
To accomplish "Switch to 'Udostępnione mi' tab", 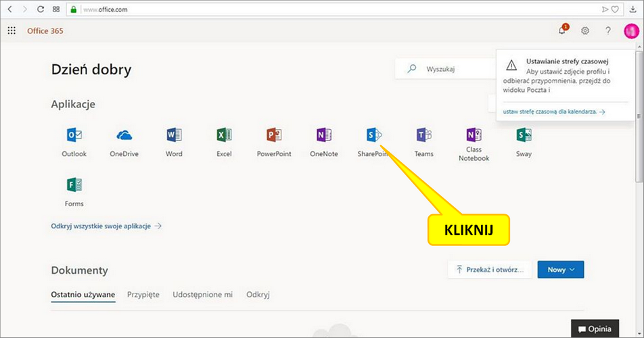I will point(202,295).
